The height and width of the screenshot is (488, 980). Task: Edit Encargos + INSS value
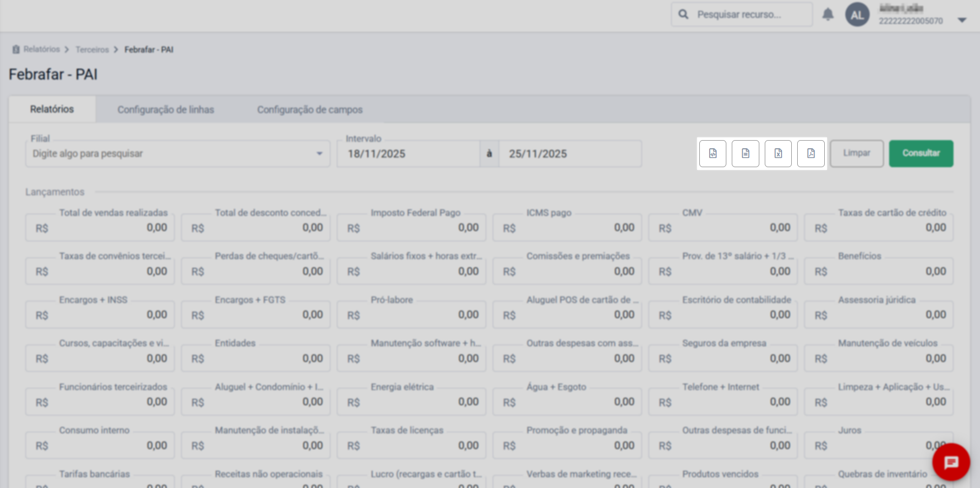[100, 315]
